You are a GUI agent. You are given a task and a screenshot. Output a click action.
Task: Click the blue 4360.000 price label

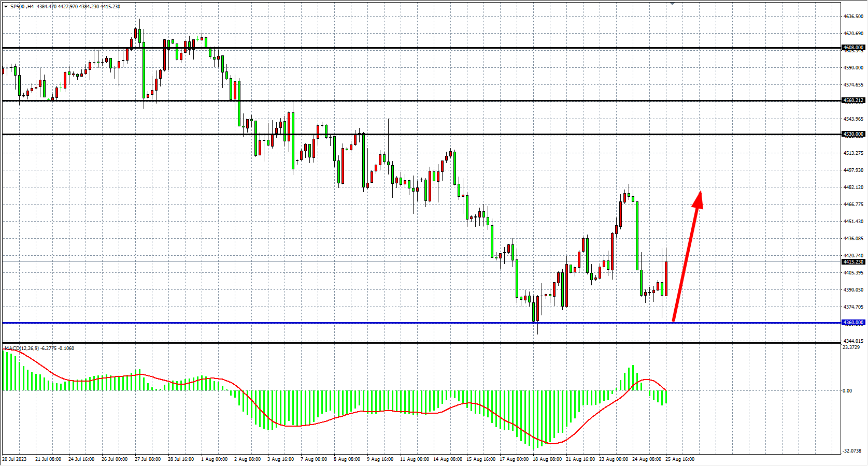(x=853, y=323)
